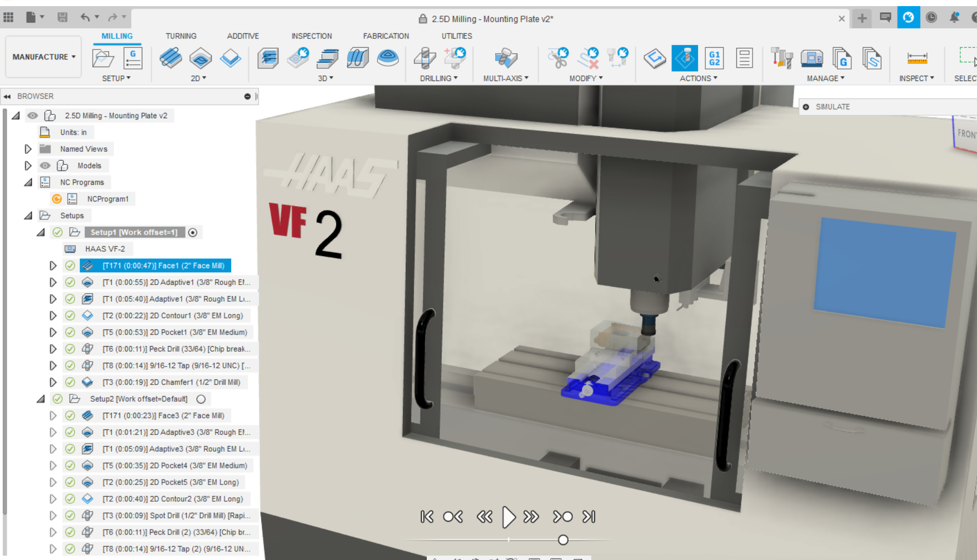Click the green check beside Setup1
Image resolution: width=977 pixels, height=560 pixels.
(x=58, y=232)
